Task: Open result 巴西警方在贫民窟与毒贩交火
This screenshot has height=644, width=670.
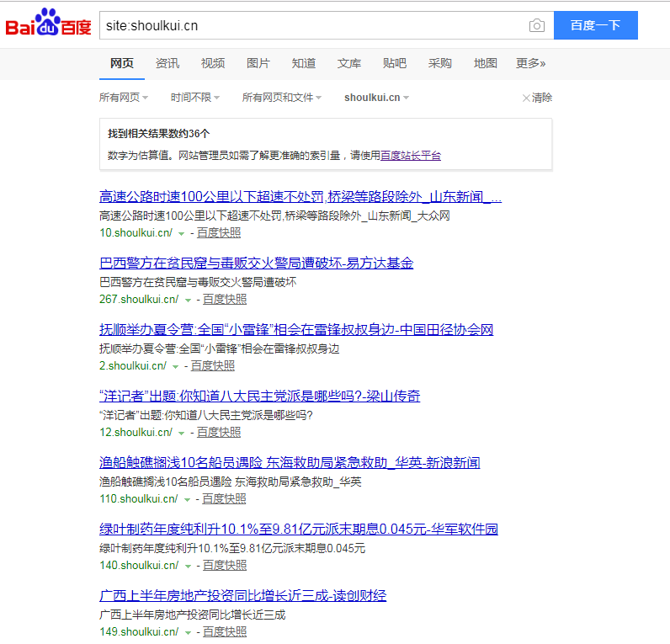Action: (257, 263)
